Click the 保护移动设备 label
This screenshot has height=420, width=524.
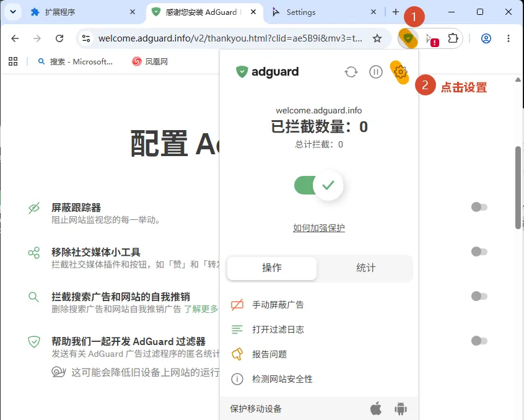click(x=256, y=409)
